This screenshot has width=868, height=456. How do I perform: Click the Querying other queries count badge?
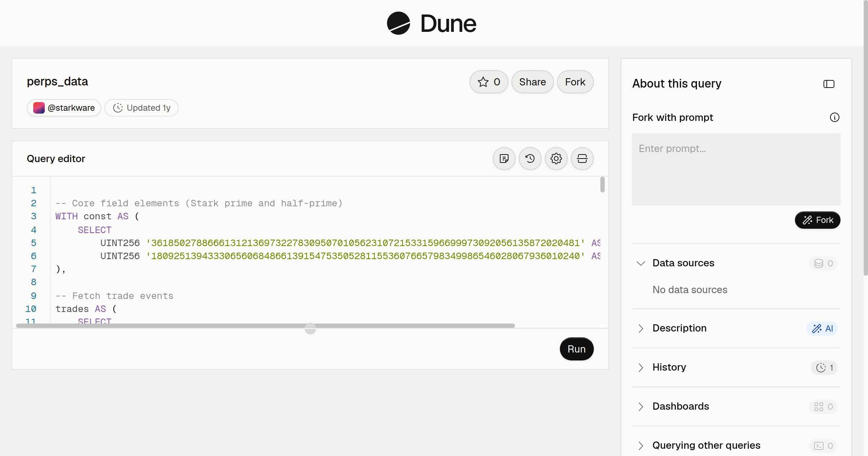pos(823,446)
